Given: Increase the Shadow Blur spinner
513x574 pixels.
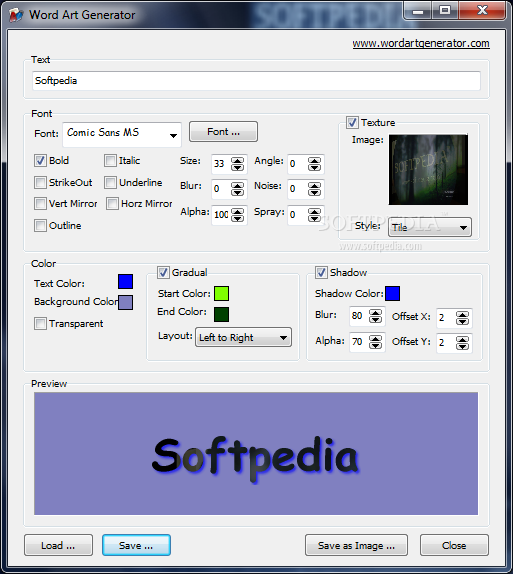Looking at the screenshot, I should pyautogui.click(x=375, y=312).
